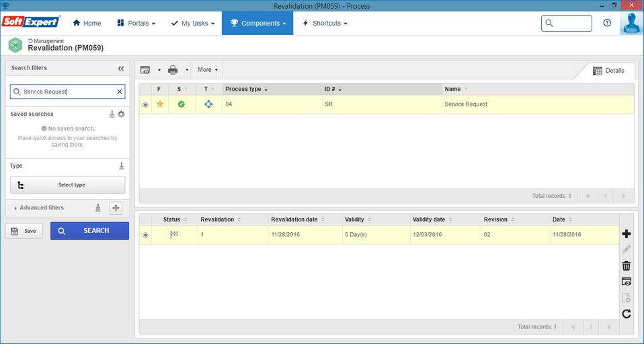
Task: Sort by Process type column
Action: pos(272,89)
